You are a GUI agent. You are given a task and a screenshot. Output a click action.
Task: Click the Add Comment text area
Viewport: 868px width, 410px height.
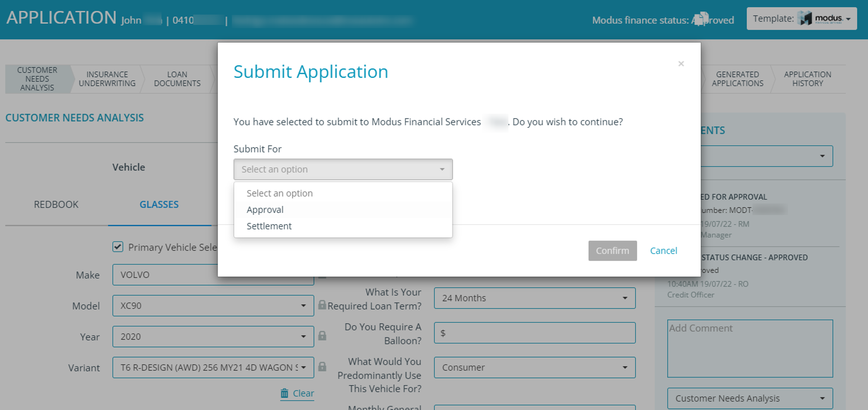(x=750, y=349)
